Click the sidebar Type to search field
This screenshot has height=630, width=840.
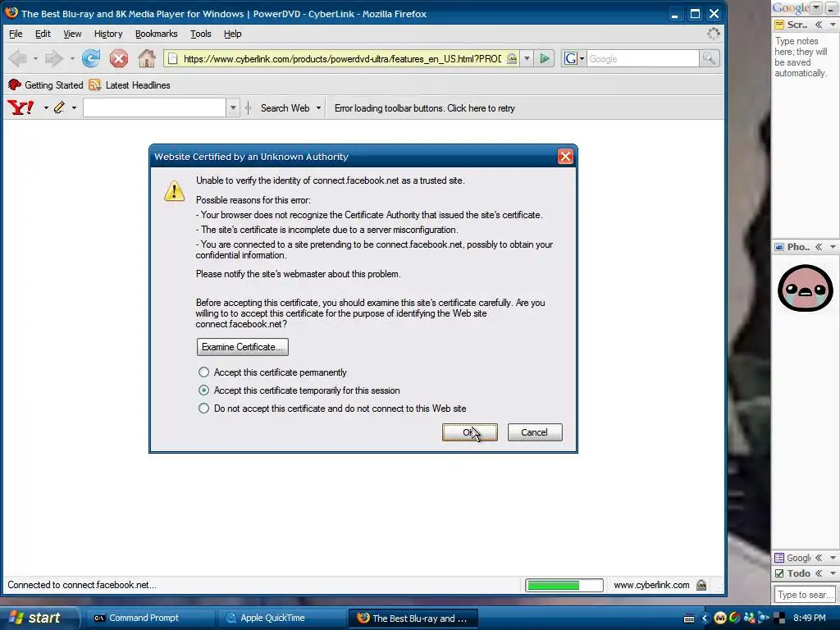[x=805, y=595]
